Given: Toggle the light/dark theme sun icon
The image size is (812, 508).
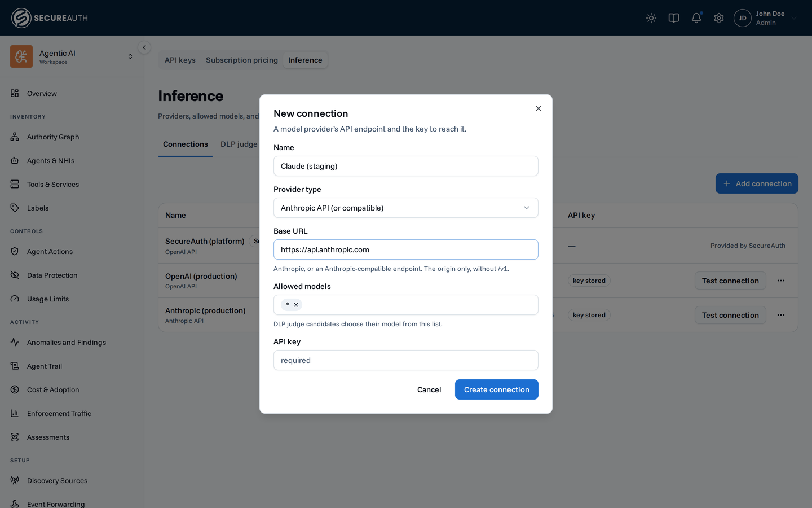Looking at the screenshot, I should click(651, 18).
